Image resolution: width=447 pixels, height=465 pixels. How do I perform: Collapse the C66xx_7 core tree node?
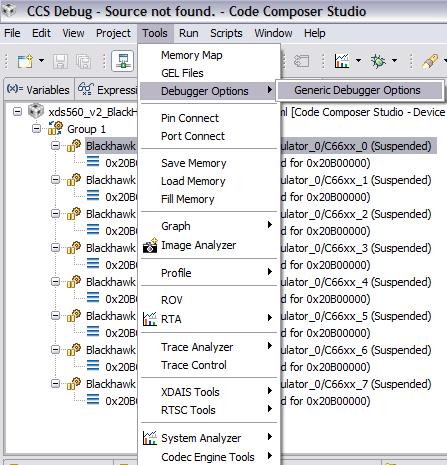(x=56, y=383)
